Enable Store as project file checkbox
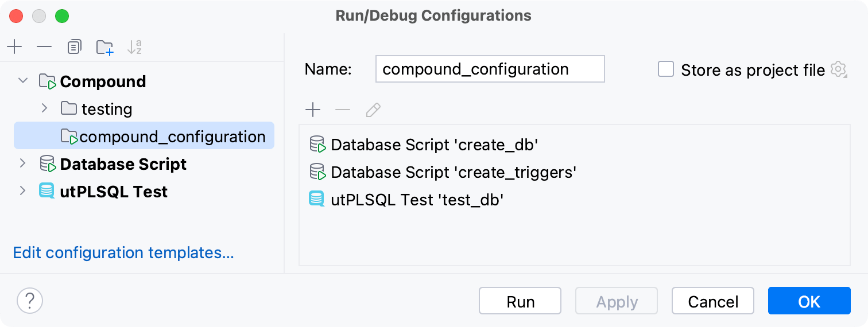The width and height of the screenshot is (868, 327). coord(665,69)
